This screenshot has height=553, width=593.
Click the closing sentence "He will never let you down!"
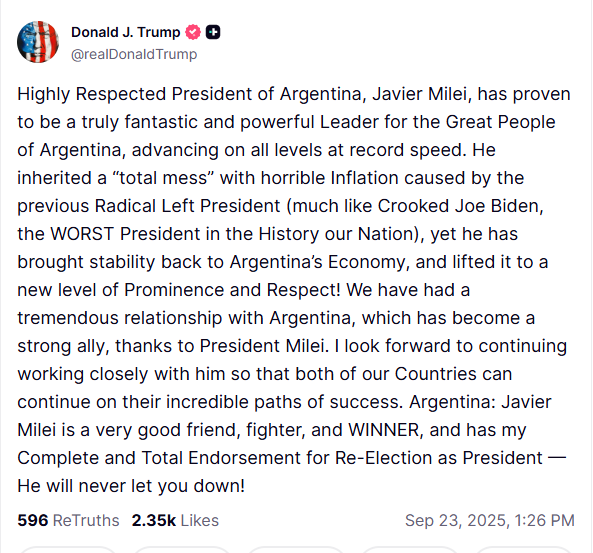pyautogui.click(x=131, y=486)
